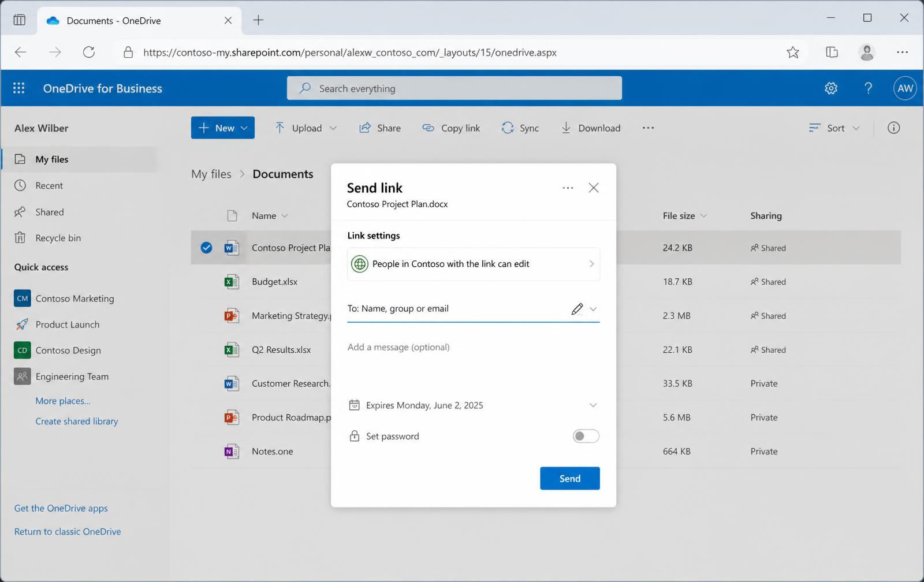Click the Share toolbar button

pyautogui.click(x=380, y=128)
